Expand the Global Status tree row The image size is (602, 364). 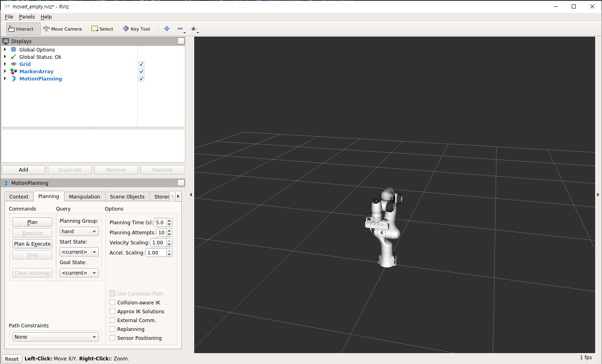[x=5, y=57]
